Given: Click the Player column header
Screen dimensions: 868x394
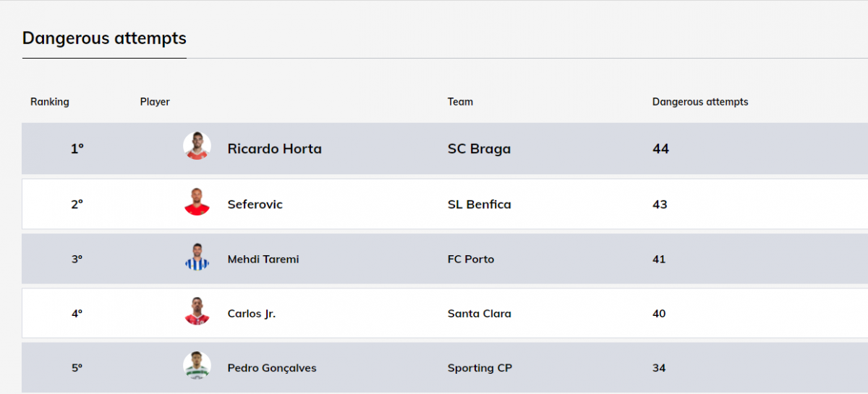Looking at the screenshot, I should coord(155,102).
